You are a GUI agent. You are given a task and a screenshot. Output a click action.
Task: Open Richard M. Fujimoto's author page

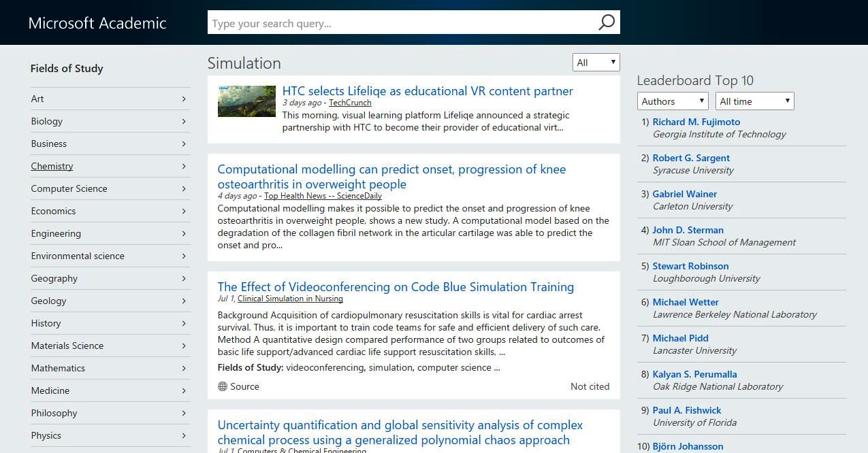(696, 122)
